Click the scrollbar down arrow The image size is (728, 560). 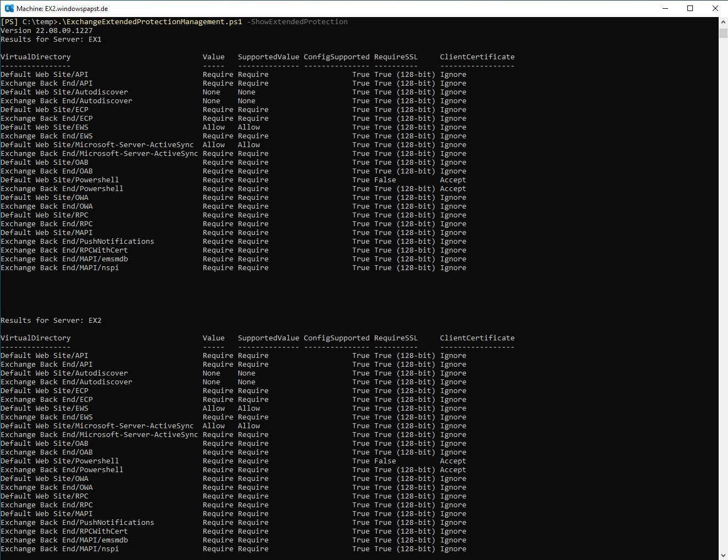(723, 555)
